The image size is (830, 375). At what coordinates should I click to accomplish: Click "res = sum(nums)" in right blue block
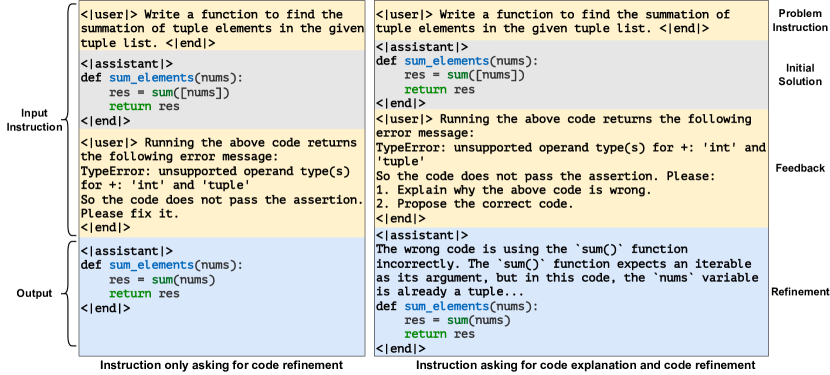[457, 320]
